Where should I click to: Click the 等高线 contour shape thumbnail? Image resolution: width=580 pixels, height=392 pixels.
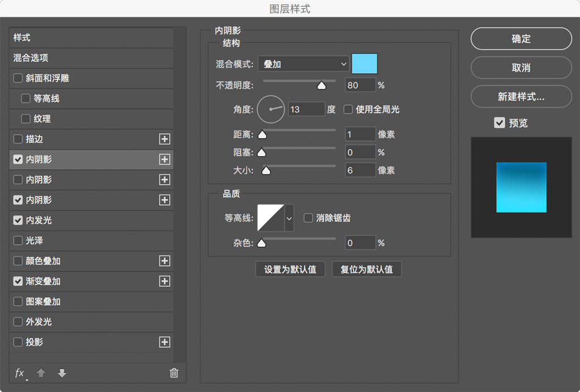270,218
